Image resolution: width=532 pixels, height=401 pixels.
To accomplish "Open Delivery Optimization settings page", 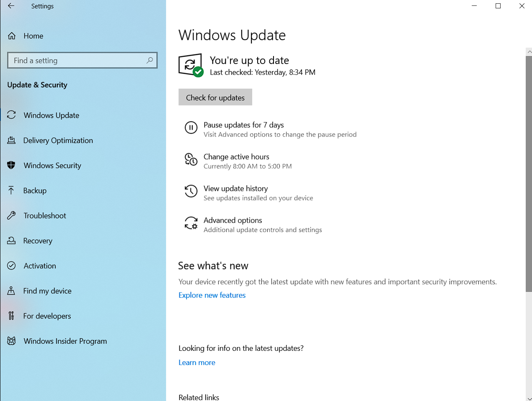I will tap(58, 140).
